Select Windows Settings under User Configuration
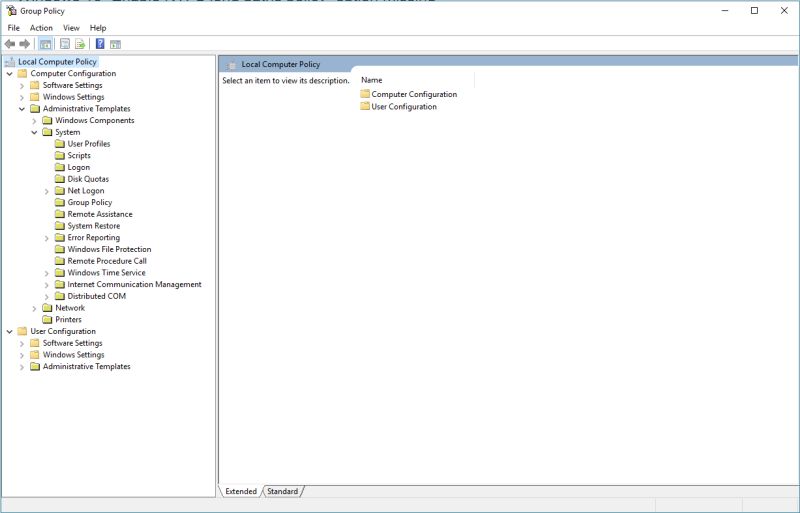800x513 pixels. (73, 355)
